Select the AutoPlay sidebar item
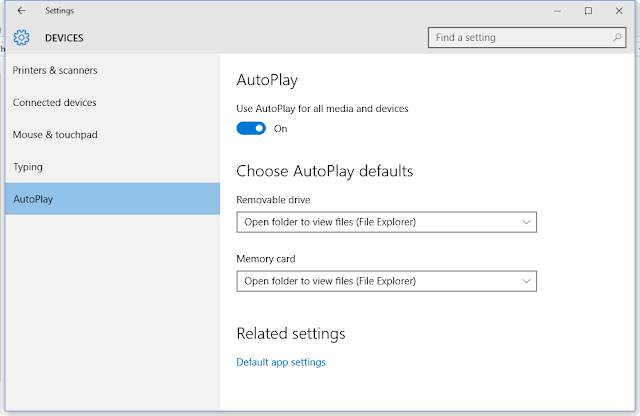Viewport: 640px width, 416px height. click(x=33, y=199)
